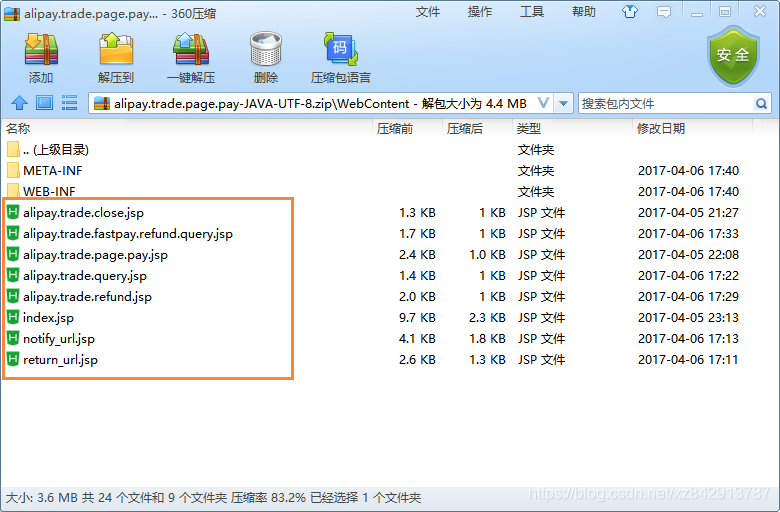Click the 360压缩 app icon in title bar
Viewport: 780px width, 512px height.
(12, 13)
